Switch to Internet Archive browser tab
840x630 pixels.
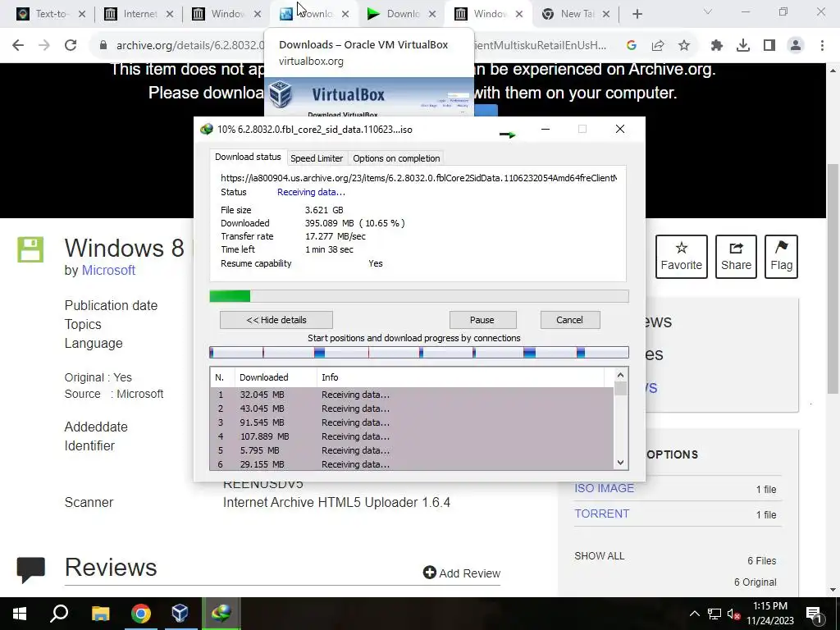pos(139,14)
